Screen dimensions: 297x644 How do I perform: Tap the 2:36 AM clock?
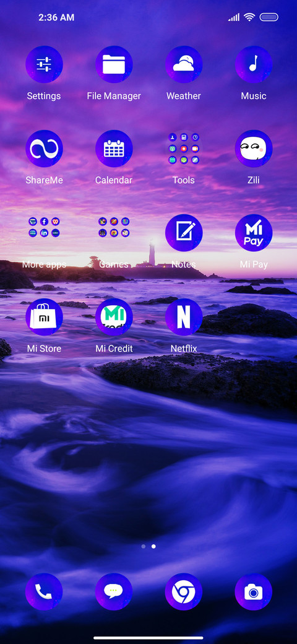(56, 18)
